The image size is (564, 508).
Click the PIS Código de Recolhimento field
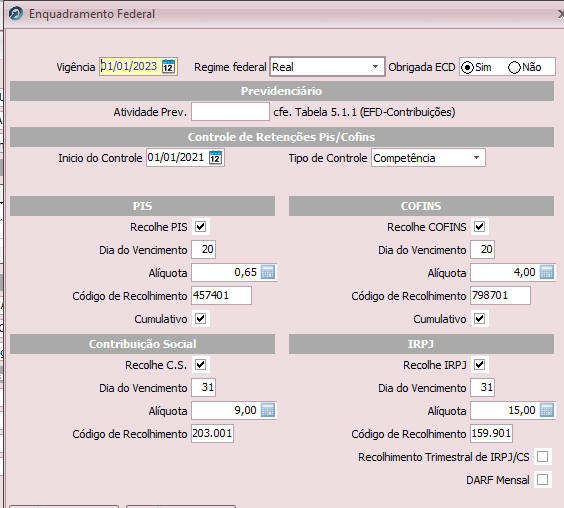click(x=221, y=295)
